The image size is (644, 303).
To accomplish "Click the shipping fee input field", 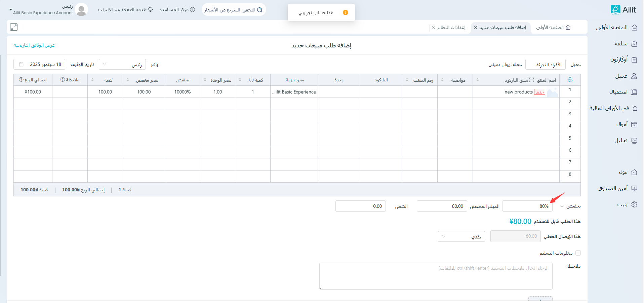I will click(x=360, y=206).
